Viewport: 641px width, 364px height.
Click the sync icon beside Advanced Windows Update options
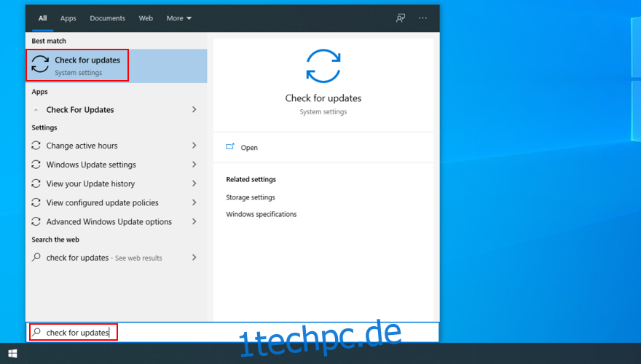(x=36, y=221)
